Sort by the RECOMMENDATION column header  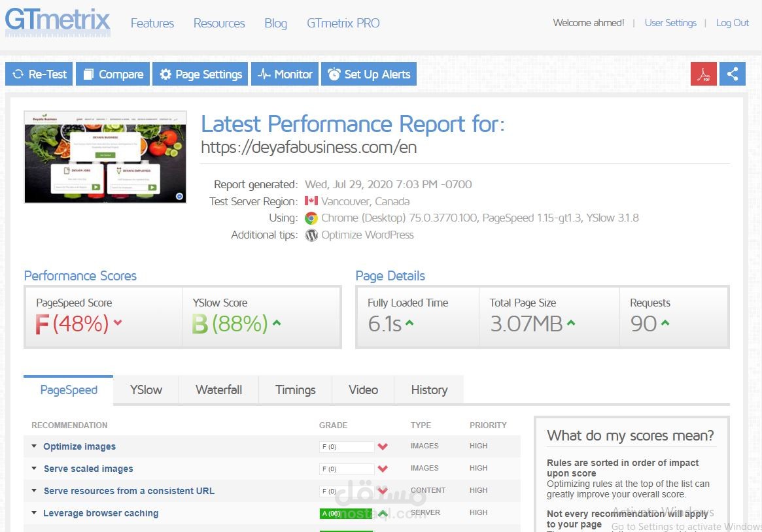coord(69,425)
